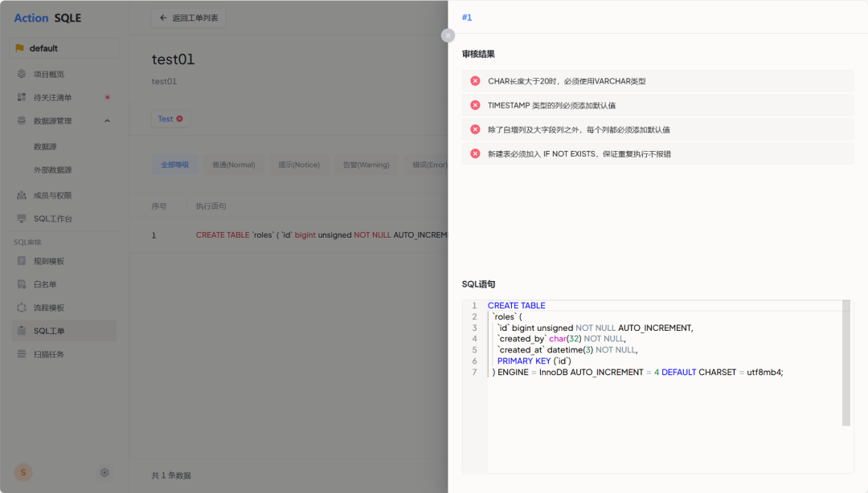Click the 执行语句 column header
The width and height of the screenshot is (868, 493).
point(211,206)
